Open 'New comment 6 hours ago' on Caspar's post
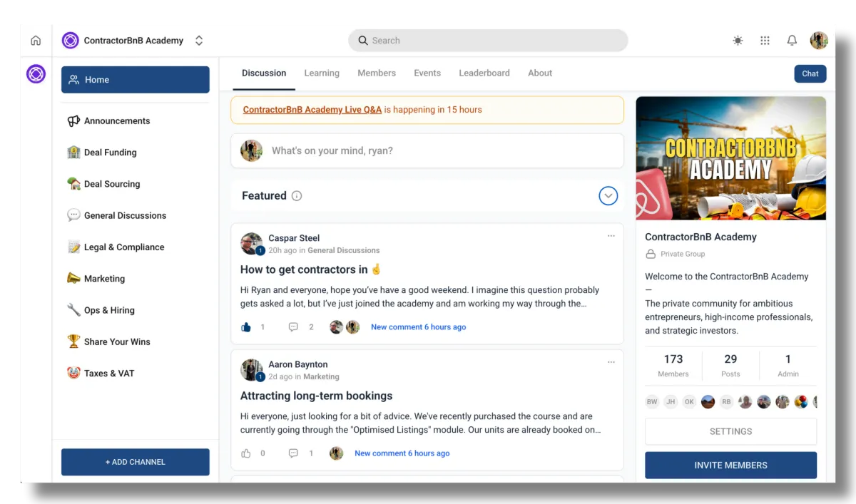Screen dimensions: 856x504 coord(418,327)
